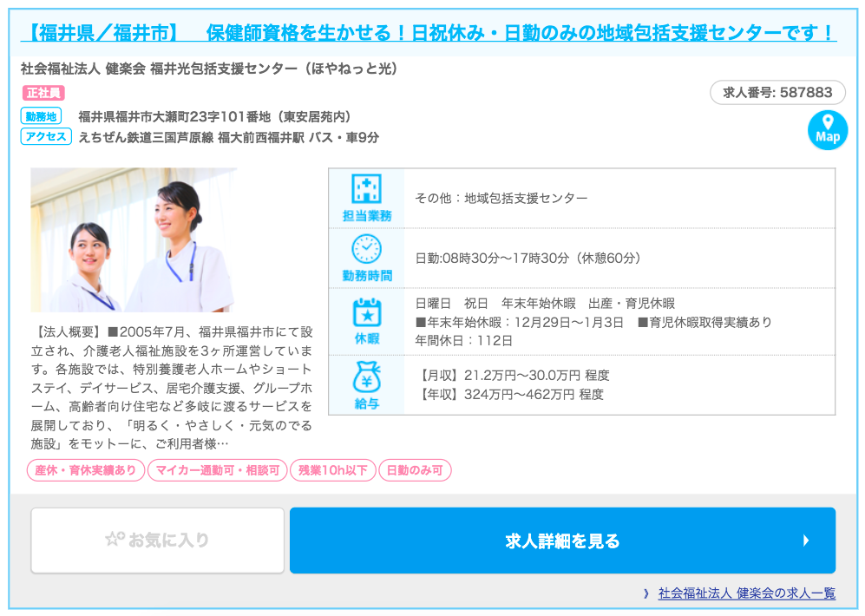Click the yen money bag icon for 給与
This screenshot has height=616, width=865.
tap(366, 377)
